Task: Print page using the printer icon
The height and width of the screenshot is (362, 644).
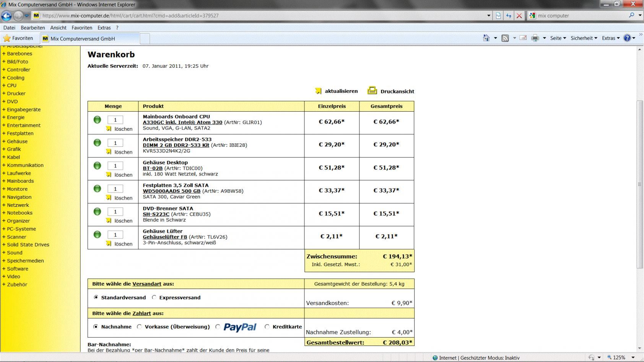Action: pyautogui.click(x=535, y=38)
